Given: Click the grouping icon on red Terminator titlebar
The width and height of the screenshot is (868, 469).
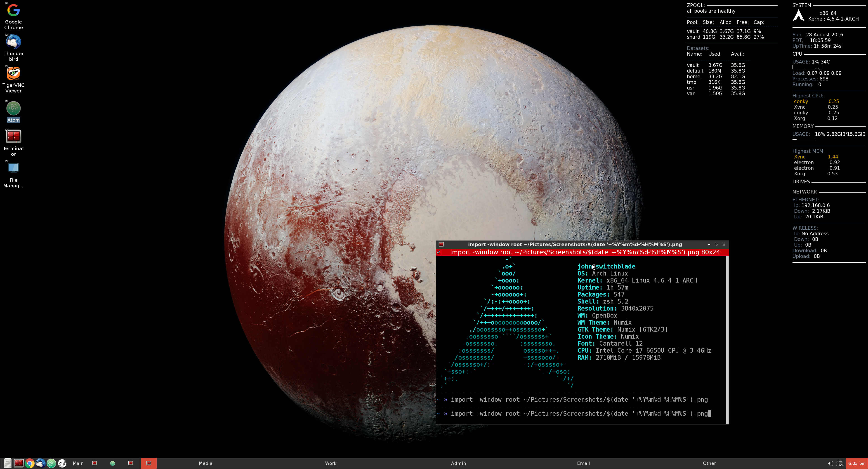Looking at the screenshot, I should pyautogui.click(x=439, y=252).
